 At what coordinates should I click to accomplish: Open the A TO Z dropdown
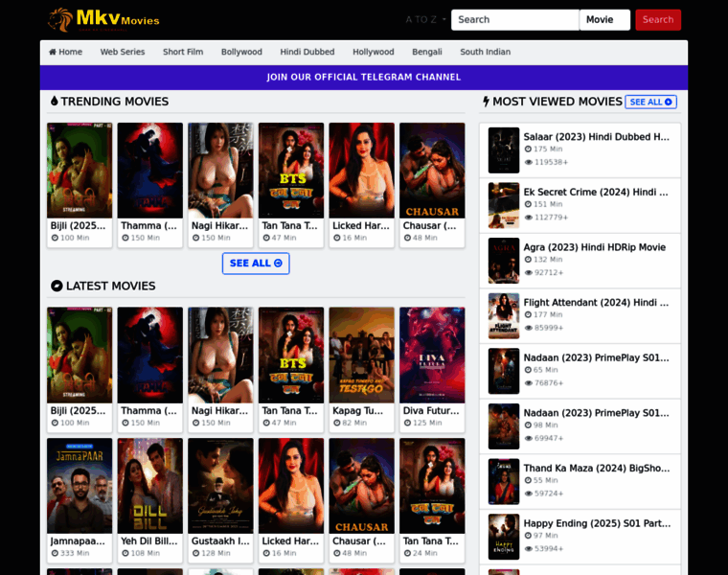tap(425, 19)
